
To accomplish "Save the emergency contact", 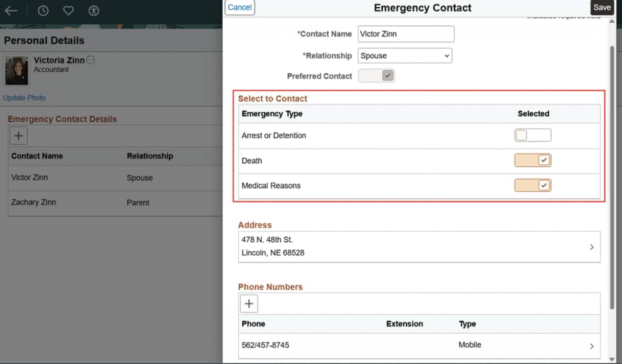I will 602,7.
